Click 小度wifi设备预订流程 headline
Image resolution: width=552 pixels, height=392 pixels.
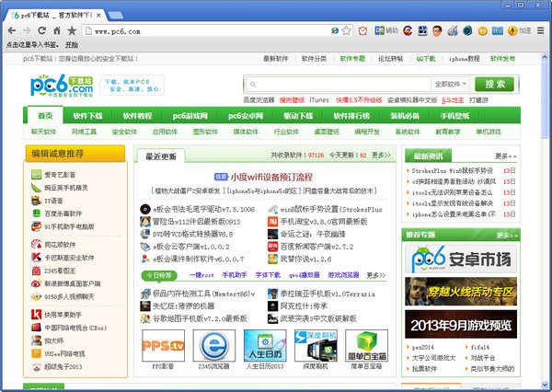tap(271, 177)
